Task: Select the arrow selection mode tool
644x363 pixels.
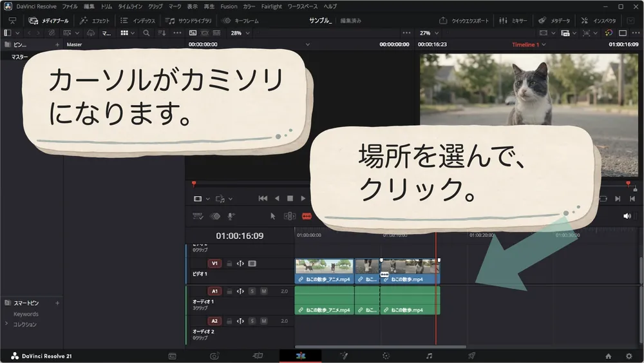Action: coord(272,216)
